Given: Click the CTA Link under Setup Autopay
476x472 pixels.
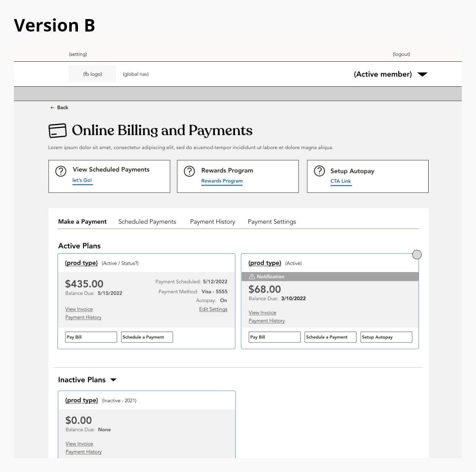Looking at the screenshot, I should pyautogui.click(x=341, y=181).
